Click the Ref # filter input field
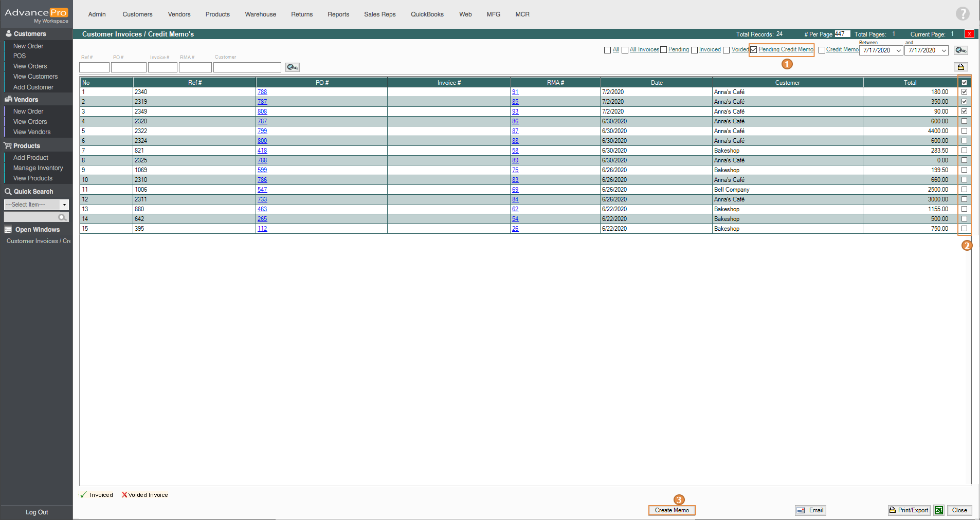This screenshot has width=980, height=520. 94,67
